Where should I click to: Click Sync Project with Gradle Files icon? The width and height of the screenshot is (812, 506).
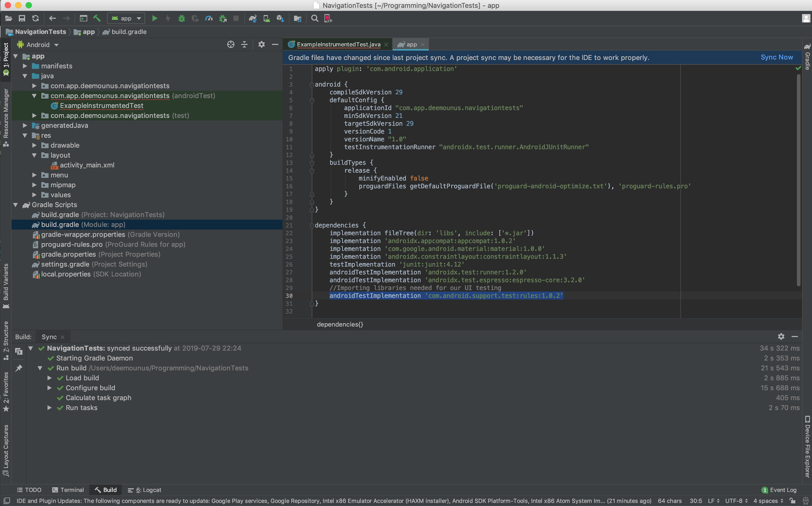253,19
